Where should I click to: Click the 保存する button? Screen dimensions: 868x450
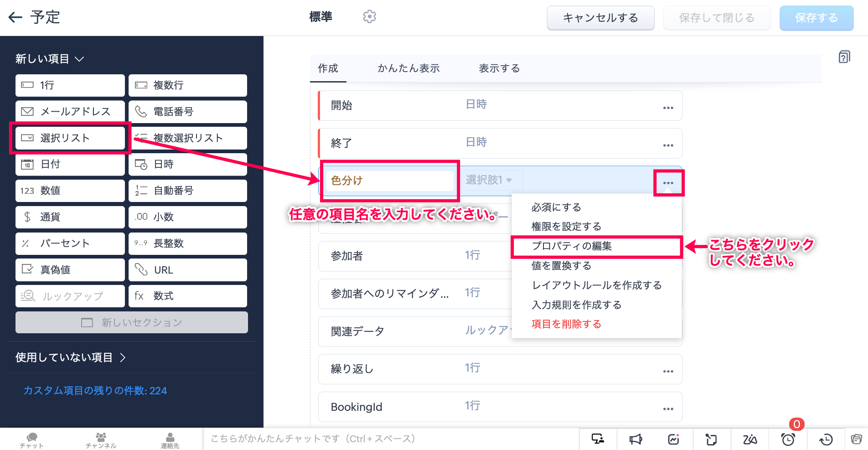coord(816,18)
